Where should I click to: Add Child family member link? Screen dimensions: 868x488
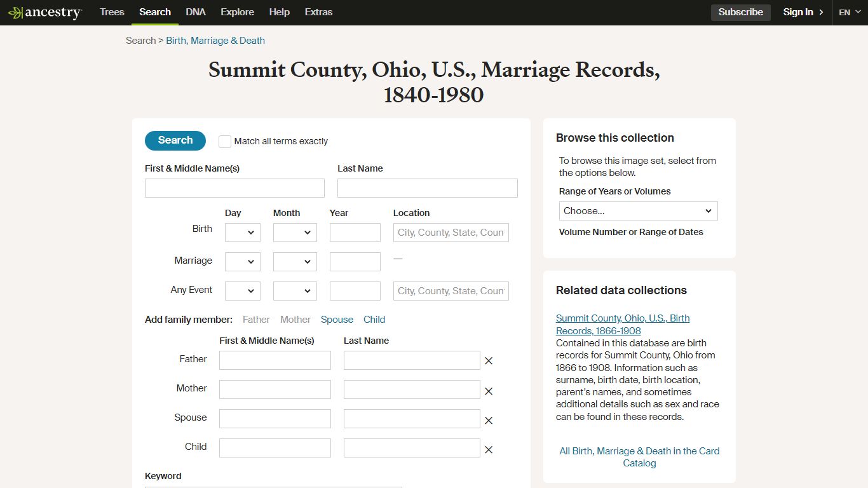(374, 320)
